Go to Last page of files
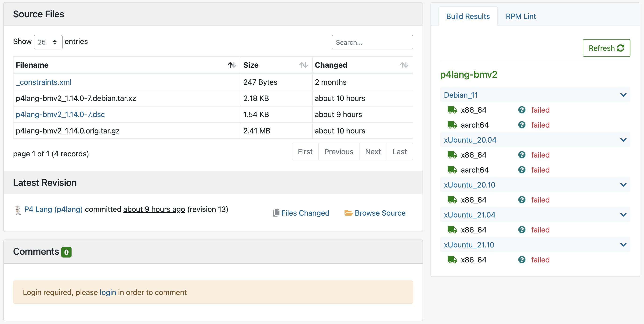644x324 pixels. pos(399,152)
